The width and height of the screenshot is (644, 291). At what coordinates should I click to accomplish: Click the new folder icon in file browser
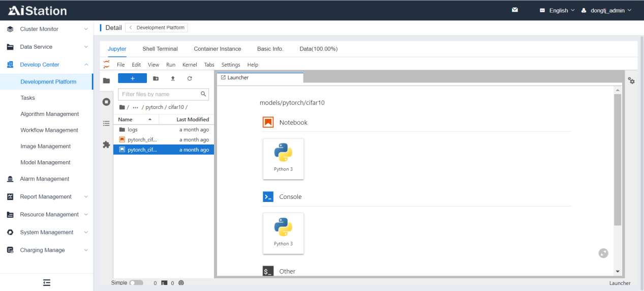click(156, 78)
